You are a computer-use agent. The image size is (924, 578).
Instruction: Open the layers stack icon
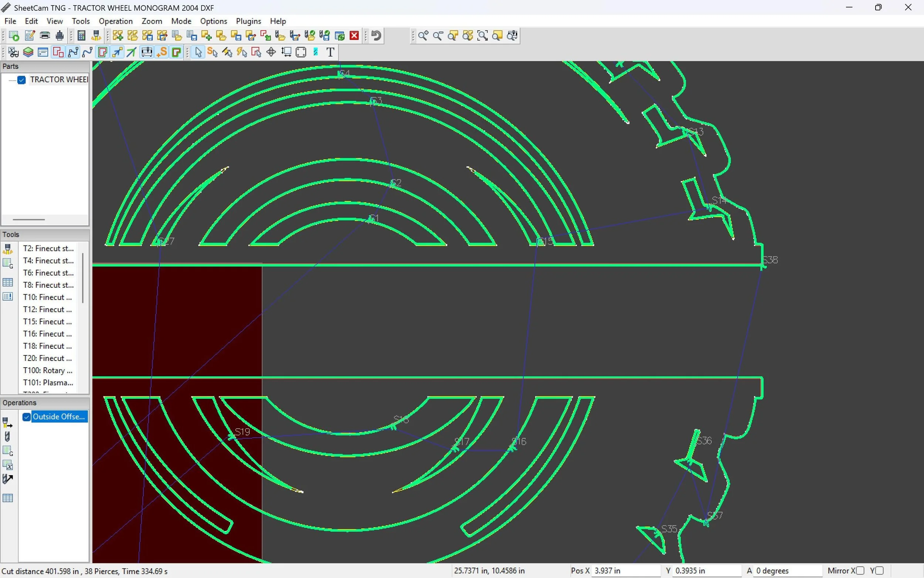pos(28,52)
